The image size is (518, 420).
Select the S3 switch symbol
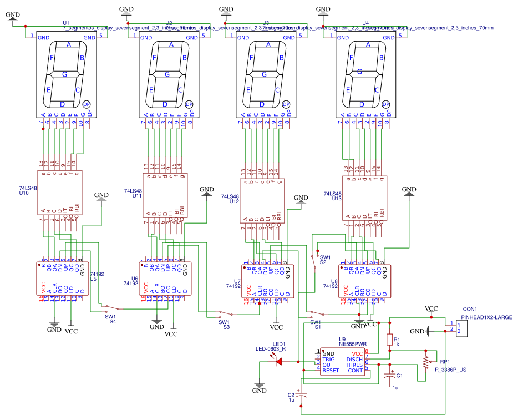[225, 314]
